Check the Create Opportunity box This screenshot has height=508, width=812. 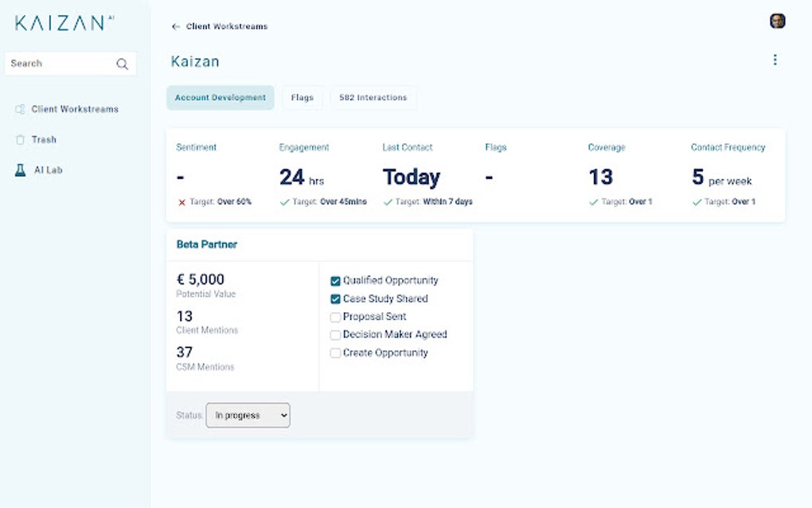tap(335, 353)
